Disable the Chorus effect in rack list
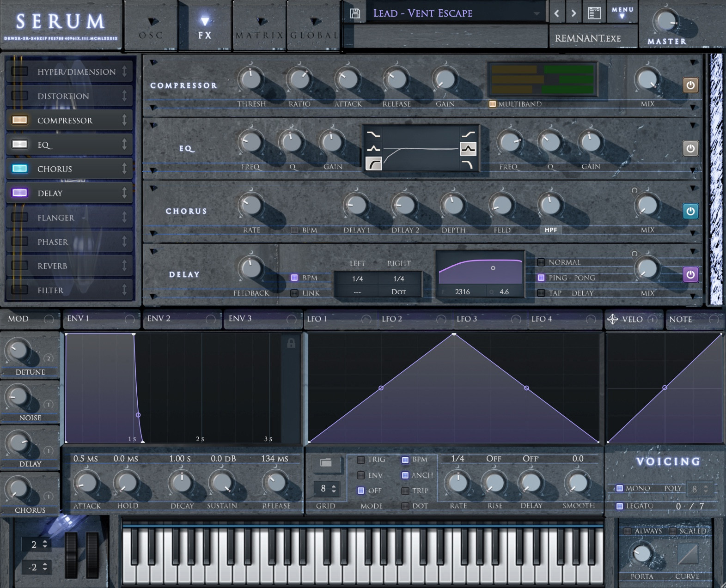 [x=19, y=169]
